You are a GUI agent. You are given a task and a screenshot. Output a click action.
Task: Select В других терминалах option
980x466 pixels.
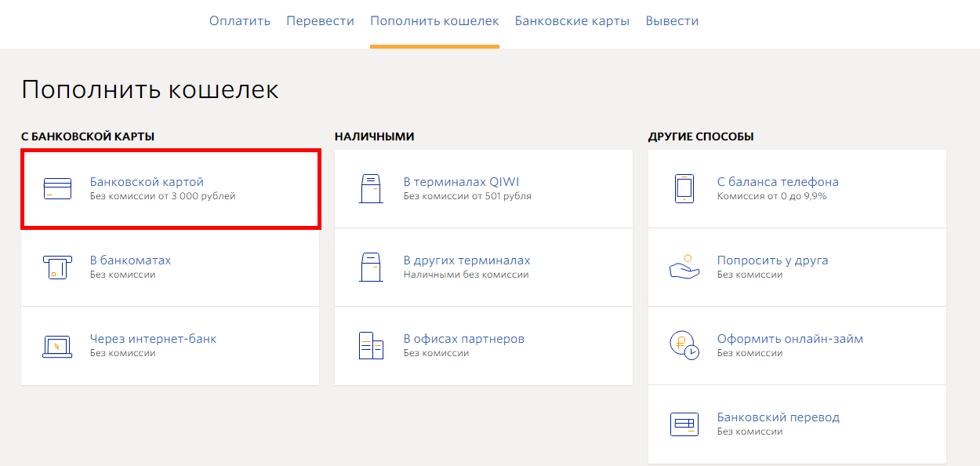pos(484,268)
